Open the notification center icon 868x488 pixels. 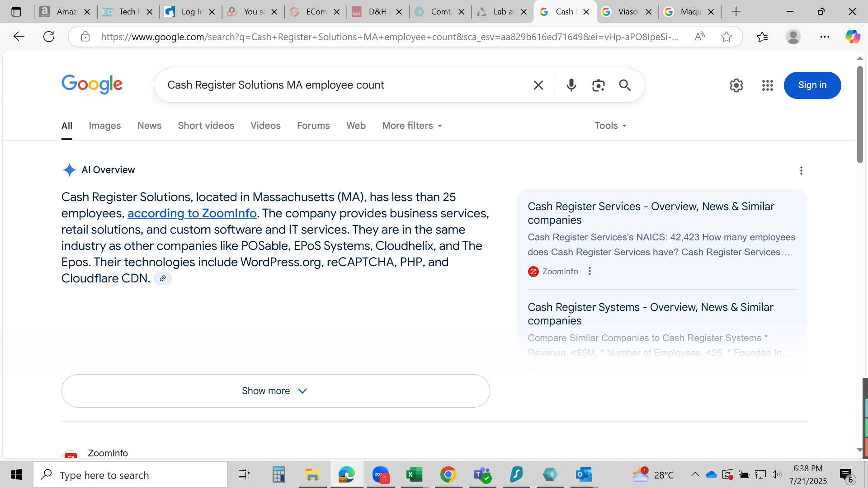click(846, 474)
